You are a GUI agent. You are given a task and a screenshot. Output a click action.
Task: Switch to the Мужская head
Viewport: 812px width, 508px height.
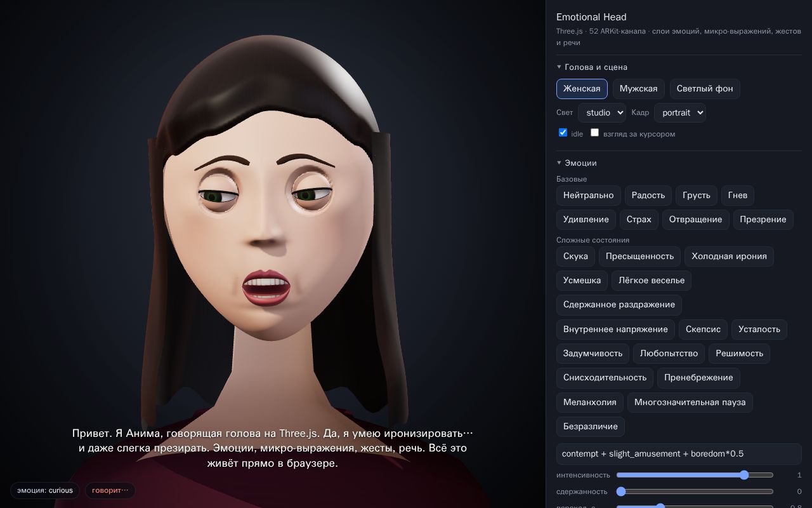(x=639, y=89)
